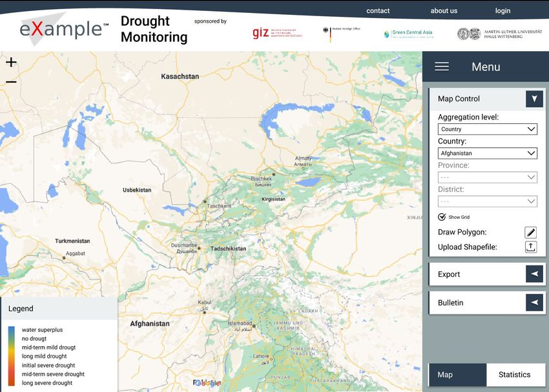
Task: Click the 'mid-term severe drought' legend entry
Action: coord(53,374)
